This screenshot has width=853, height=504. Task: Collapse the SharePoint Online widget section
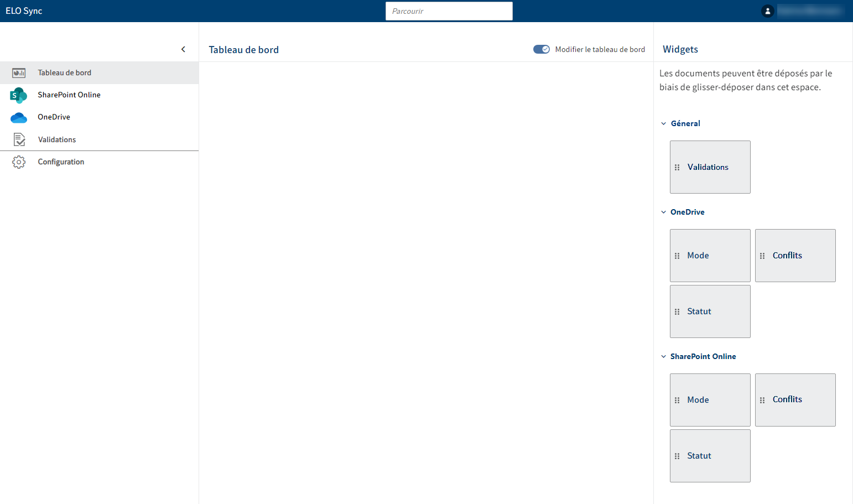664,356
